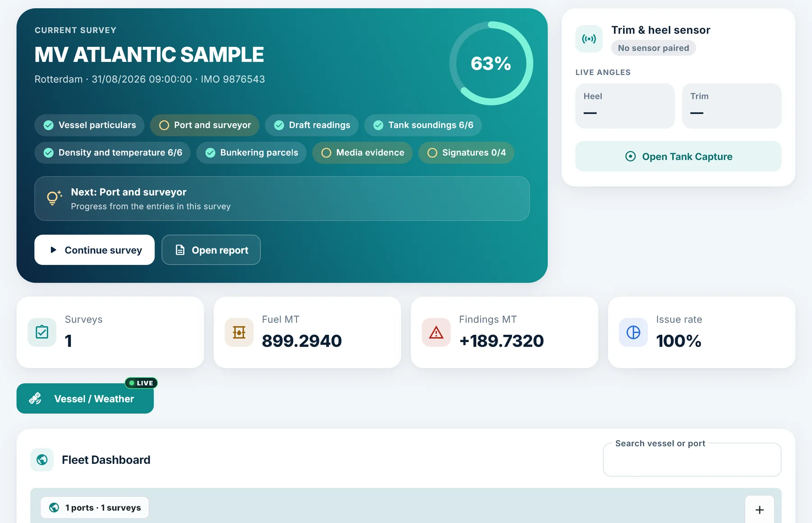The image size is (812, 523).
Task: Click the 899.2940 fuel value
Action: pyautogui.click(x=302, y=341)
